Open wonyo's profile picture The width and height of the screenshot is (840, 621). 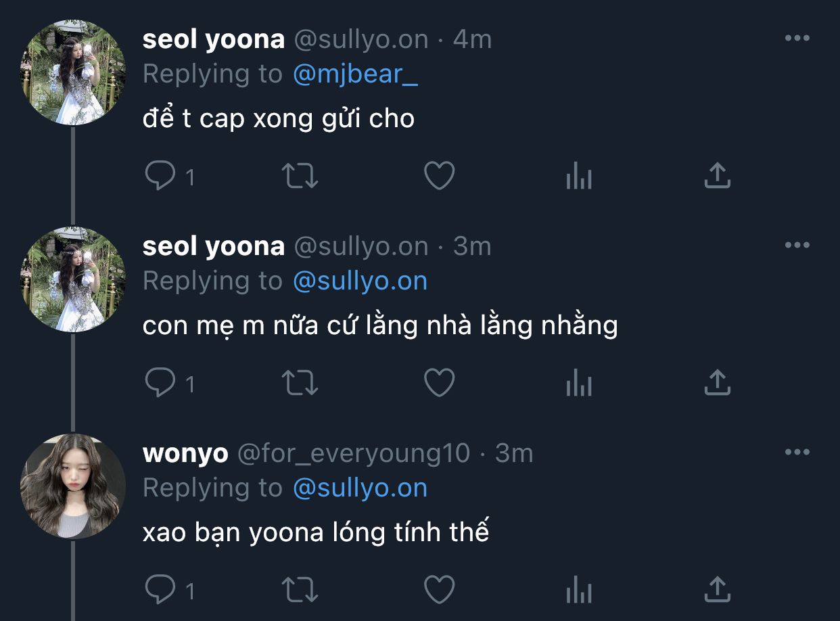coord(73,486)
